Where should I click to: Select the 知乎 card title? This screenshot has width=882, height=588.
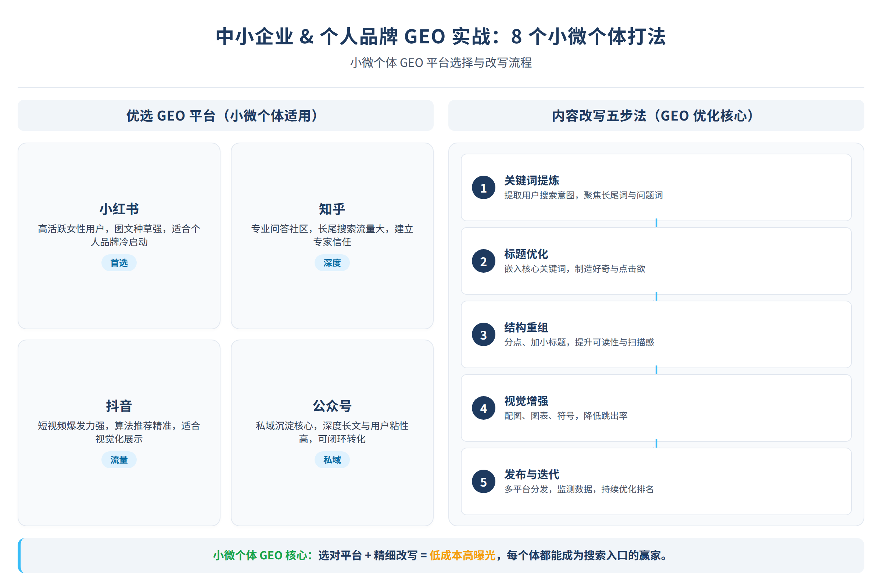pyautogui.click(x=332, y=209)
